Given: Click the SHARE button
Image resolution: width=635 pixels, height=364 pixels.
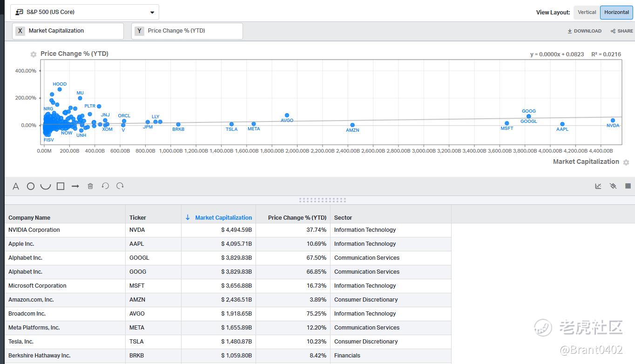Looking at the screenshot, I should [x=622, y=31].
